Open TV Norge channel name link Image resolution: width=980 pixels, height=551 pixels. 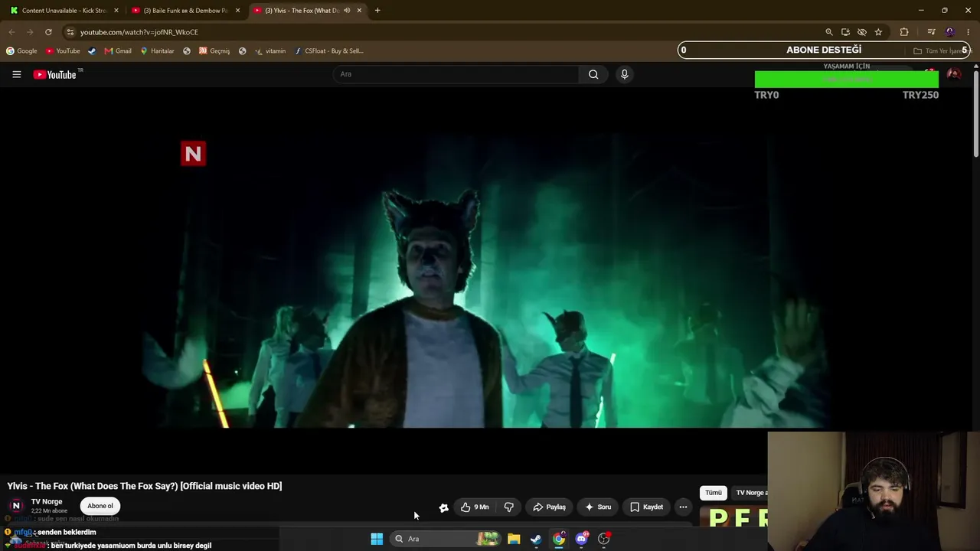point(47,502)
